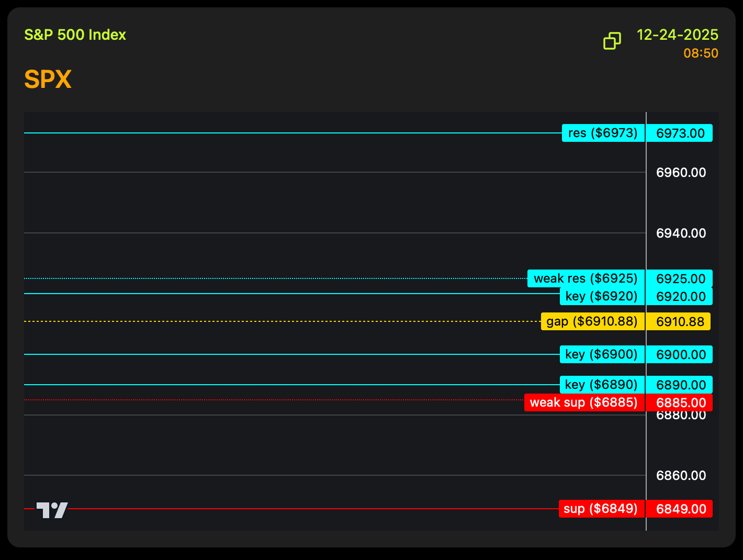The image size is (743, 560).
Task: Select the weak res ($6925) label
Action: (586, 278)
